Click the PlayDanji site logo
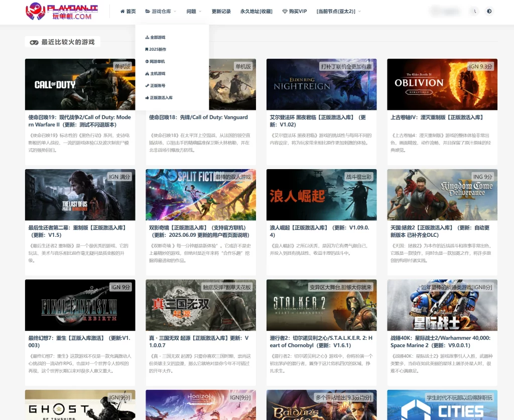This screenshot has height=420, width=514. [62, 11]
